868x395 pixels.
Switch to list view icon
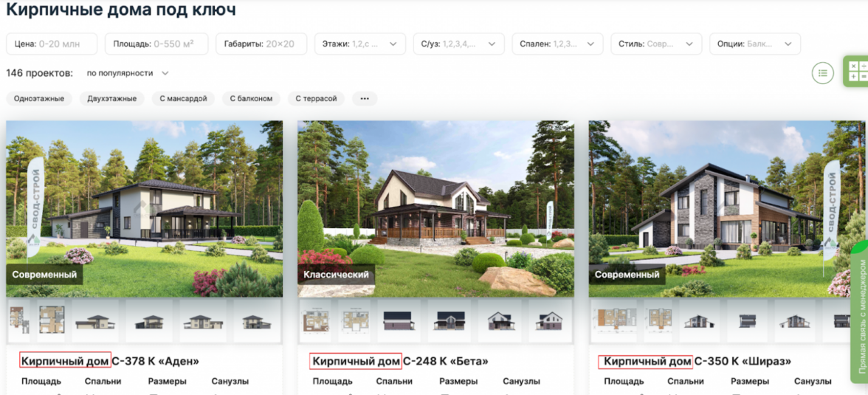(822, 72)
